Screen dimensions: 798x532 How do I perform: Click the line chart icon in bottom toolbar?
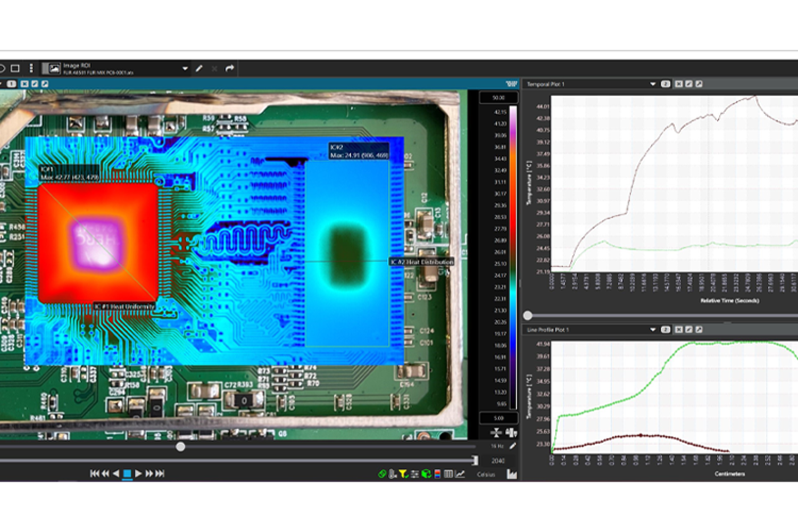coord(460,473)
